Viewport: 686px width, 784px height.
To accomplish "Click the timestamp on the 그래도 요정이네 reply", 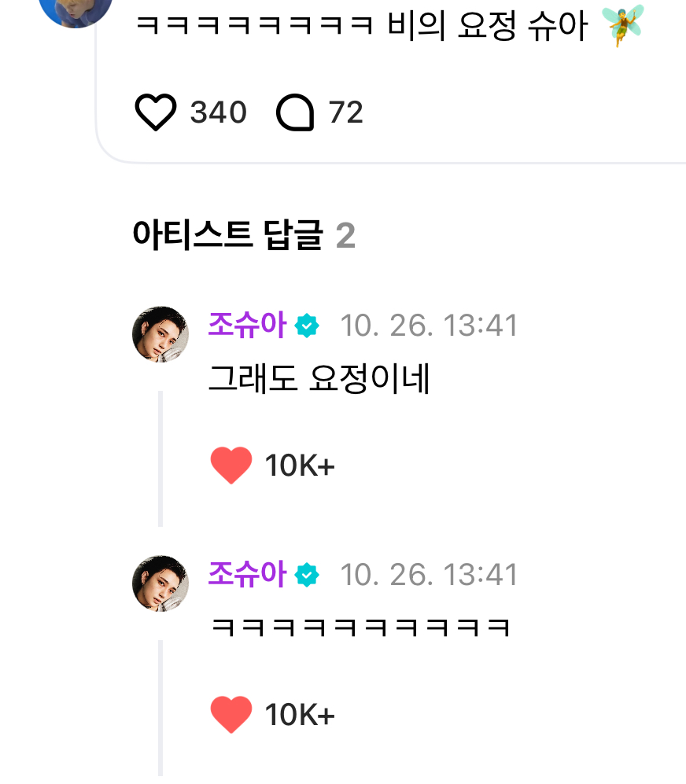I will point(429,326).
